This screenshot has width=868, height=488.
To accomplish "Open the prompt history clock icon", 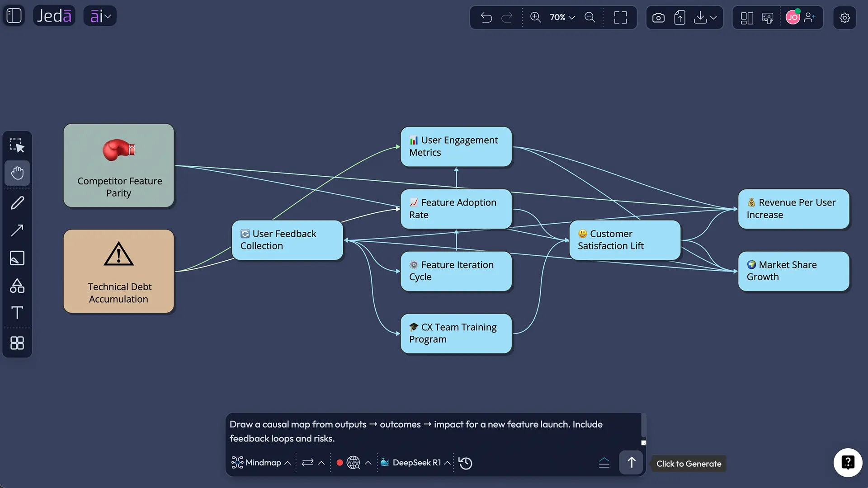I will click(x=465, y=463).
